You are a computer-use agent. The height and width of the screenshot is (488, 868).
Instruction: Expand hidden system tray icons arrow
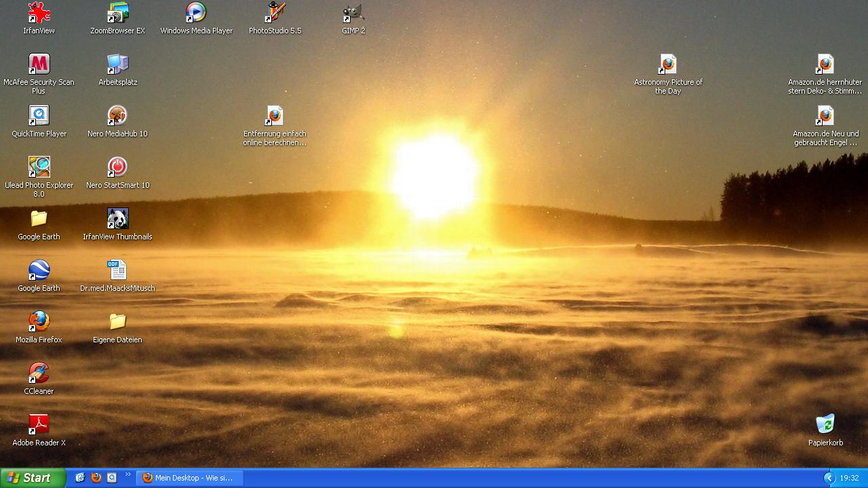tap(829, 478)
